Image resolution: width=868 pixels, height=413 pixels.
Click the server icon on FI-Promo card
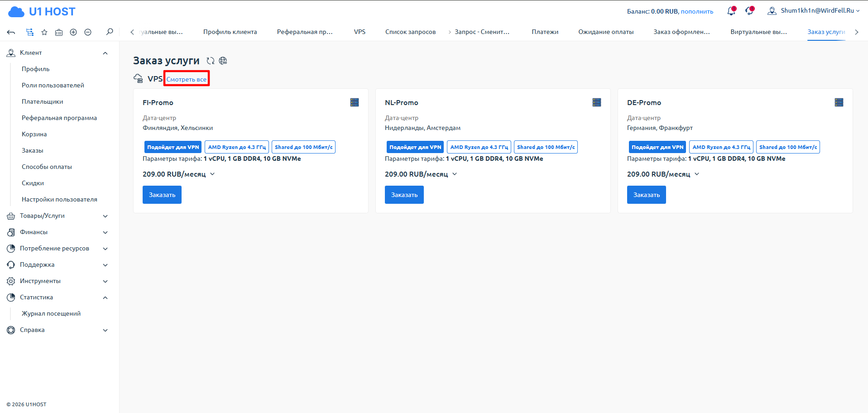[355, 102]
